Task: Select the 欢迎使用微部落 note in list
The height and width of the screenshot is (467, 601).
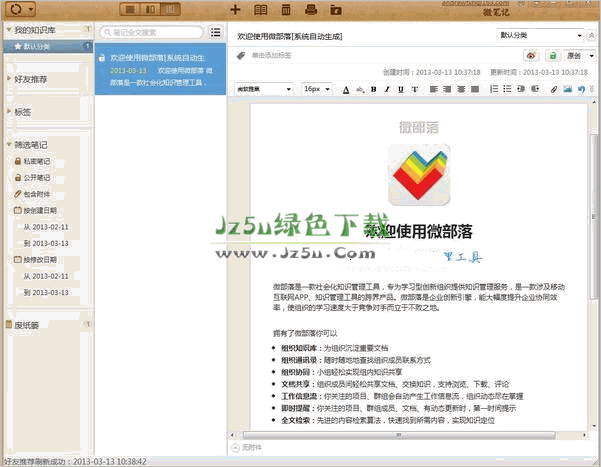Action: tap(160, 69)
